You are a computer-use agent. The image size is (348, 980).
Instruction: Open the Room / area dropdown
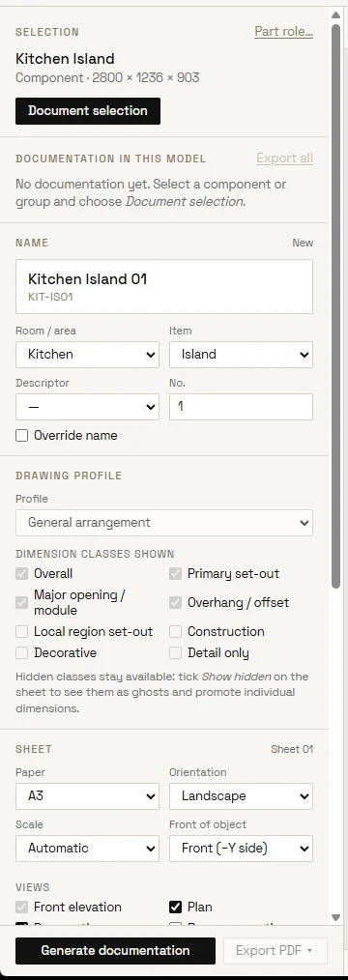[x=87, y=355]
